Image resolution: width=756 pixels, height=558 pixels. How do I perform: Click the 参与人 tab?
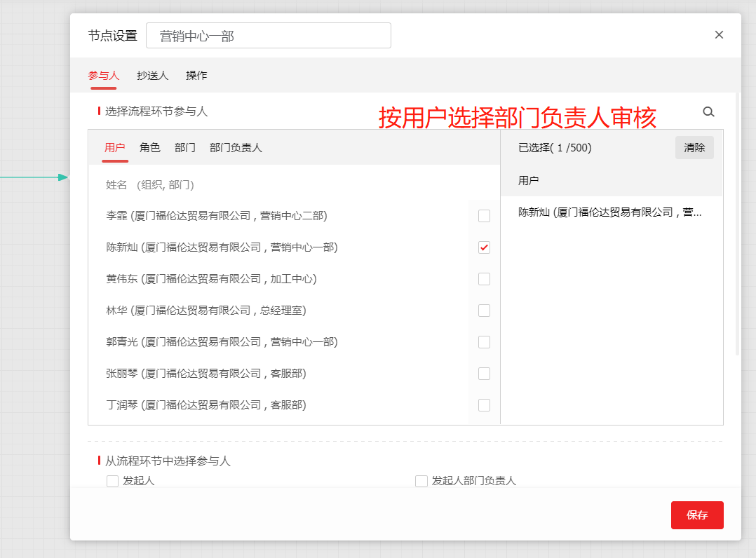point(103,75)
